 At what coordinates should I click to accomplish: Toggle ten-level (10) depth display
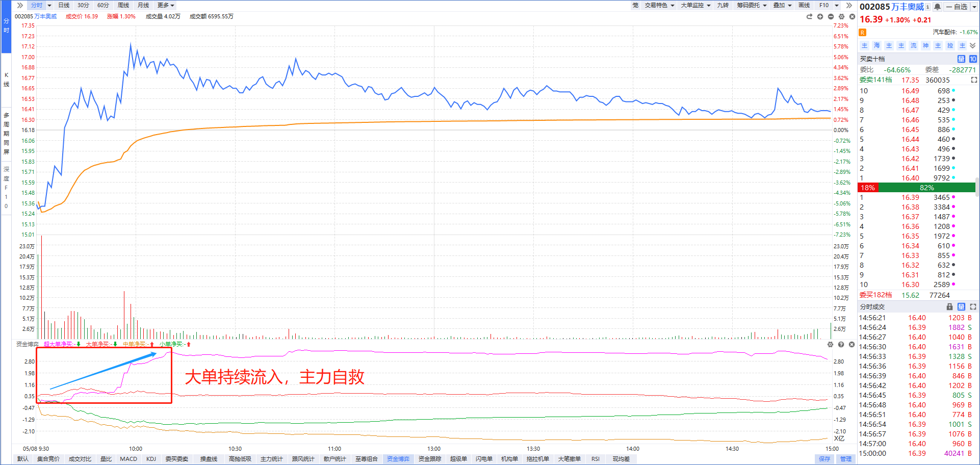(x=973, y=59)
